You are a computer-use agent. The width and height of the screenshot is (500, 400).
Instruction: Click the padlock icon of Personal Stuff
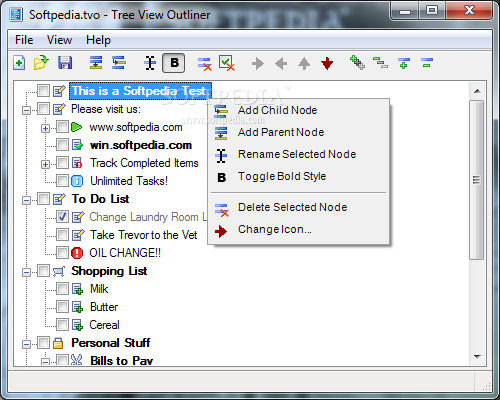pos(58,343)
